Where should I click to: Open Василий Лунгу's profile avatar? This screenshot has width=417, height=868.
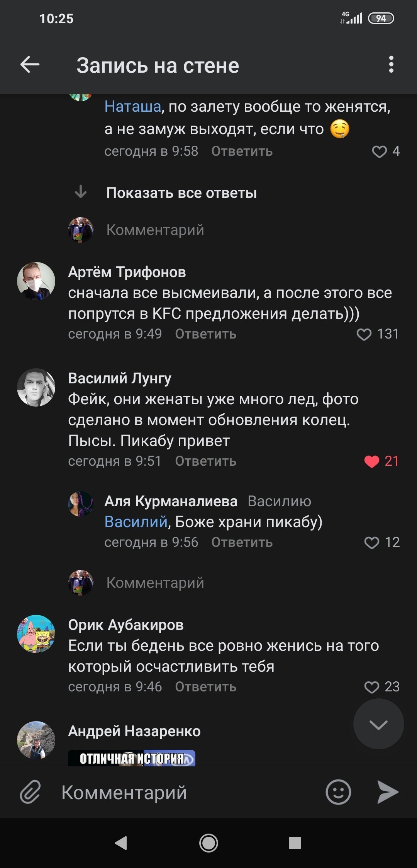36,387
